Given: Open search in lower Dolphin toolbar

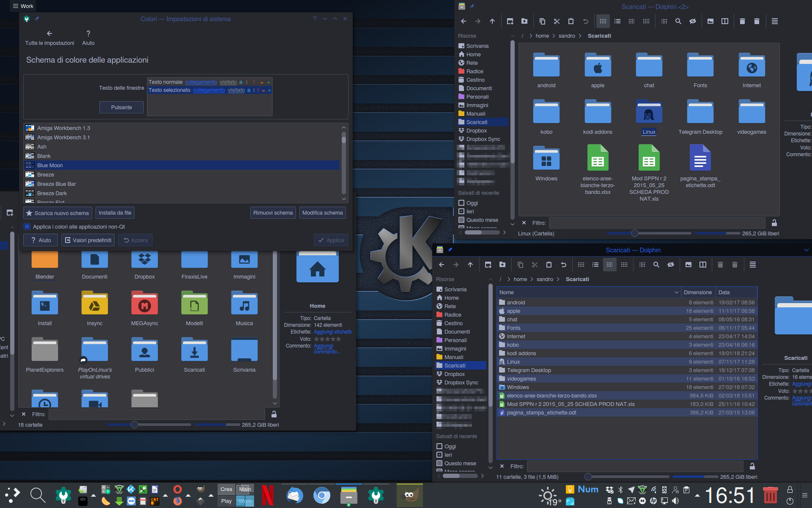Looking at the screenshot, I should click(x=656, y=265).
